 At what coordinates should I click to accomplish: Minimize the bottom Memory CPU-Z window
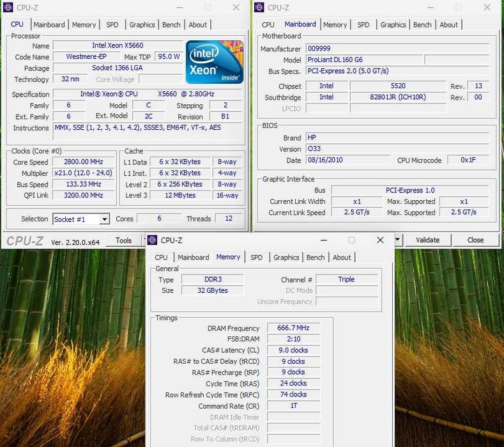tap(324, 240)
